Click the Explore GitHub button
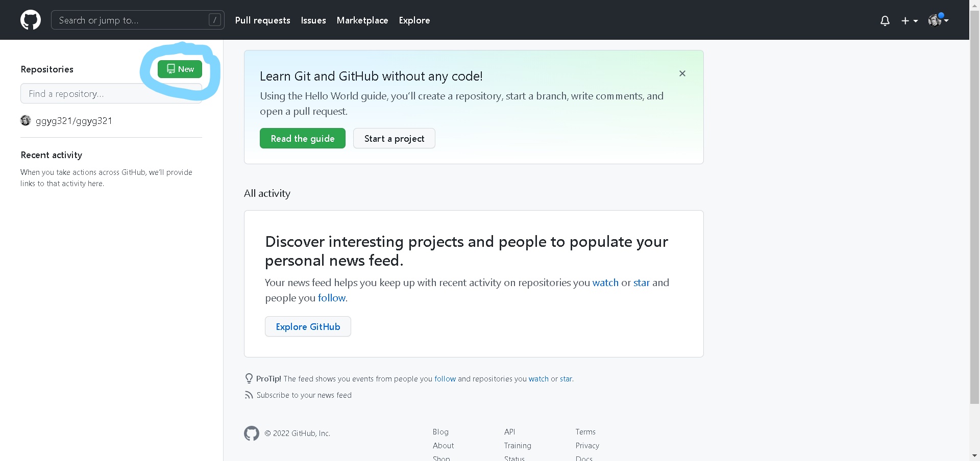The height and width of the screenshot is (461, 980). (308, 326)
